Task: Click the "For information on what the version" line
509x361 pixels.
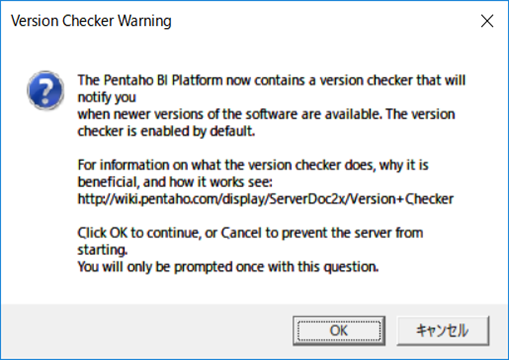Action: [x=253, y=165]
